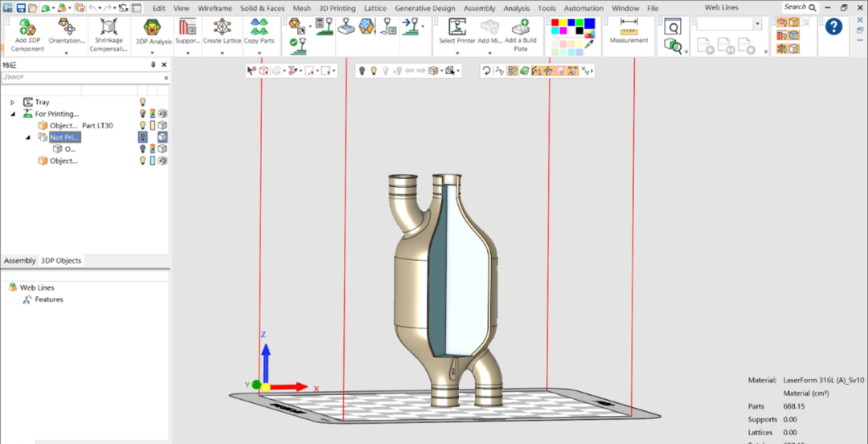Toggle visibility bulb for Not Pri... row
The image size is (868, 444).
point(142,137)
